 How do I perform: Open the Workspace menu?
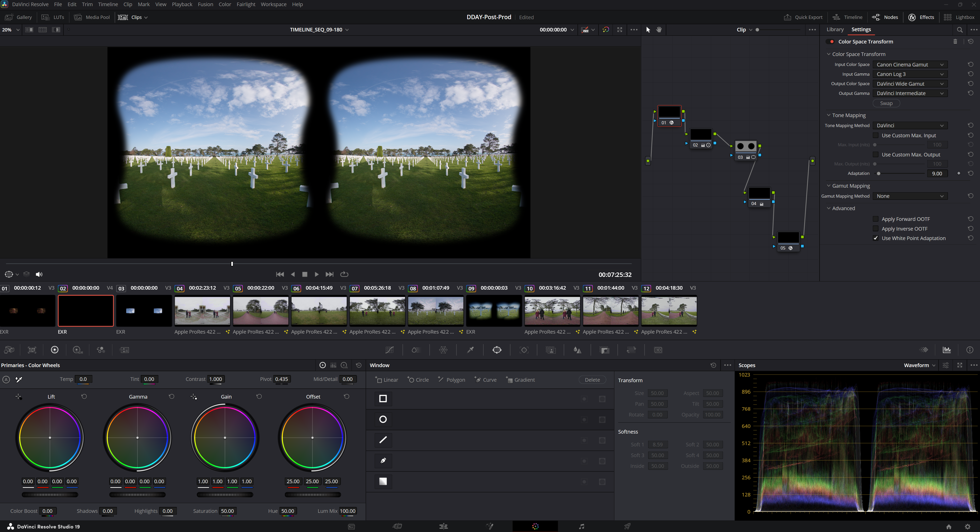[x=273, y=4]
